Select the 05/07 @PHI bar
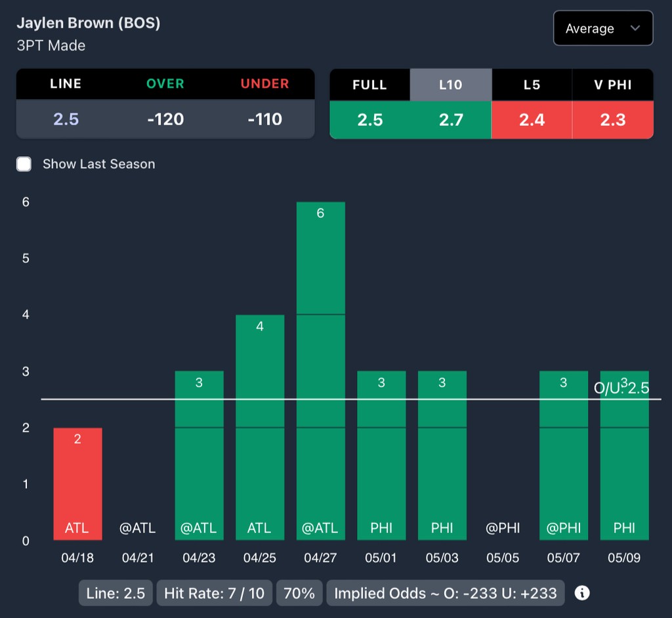The image size is (672, 618). (x=564, y=455)
